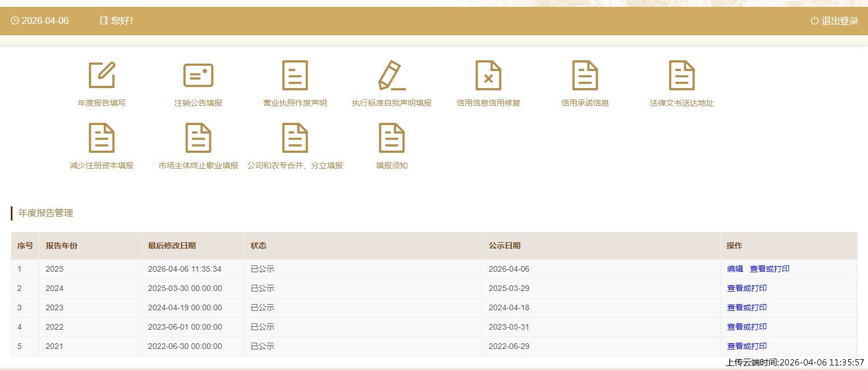The height and width of the screenshot is (370, 868).
Task: Click the 市场主体终止歇业填报 icon
Action: tap(198, 138)
